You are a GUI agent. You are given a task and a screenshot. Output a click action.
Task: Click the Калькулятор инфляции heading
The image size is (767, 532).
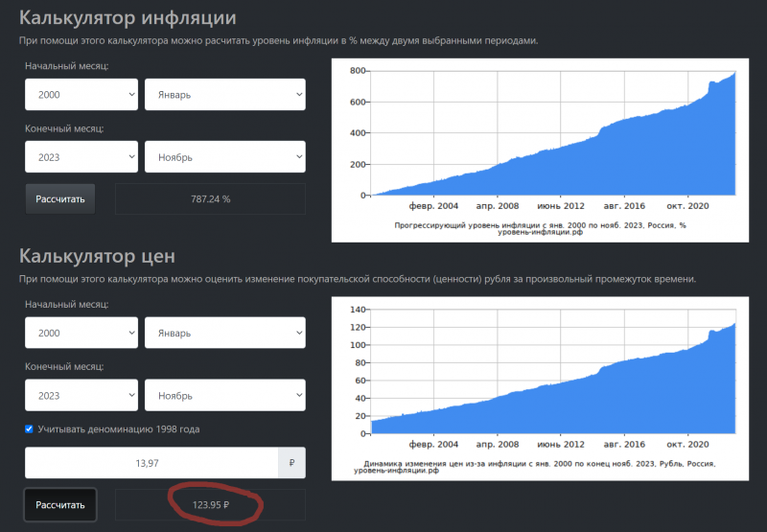128,17
